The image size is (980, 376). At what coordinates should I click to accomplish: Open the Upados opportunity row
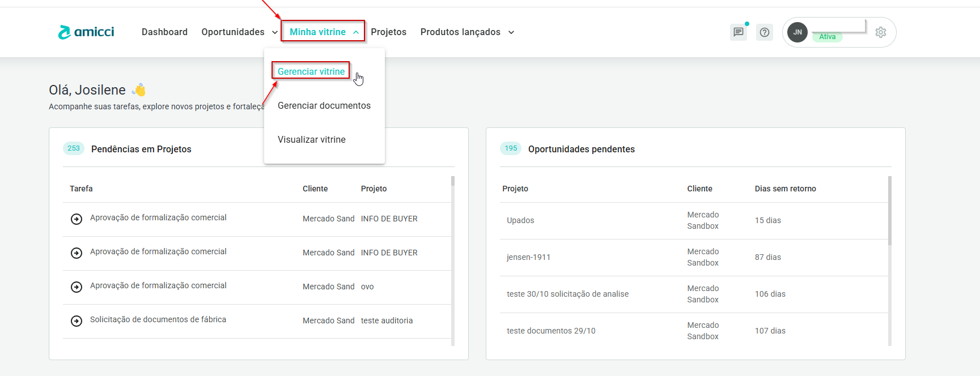(x=520, y=220)
